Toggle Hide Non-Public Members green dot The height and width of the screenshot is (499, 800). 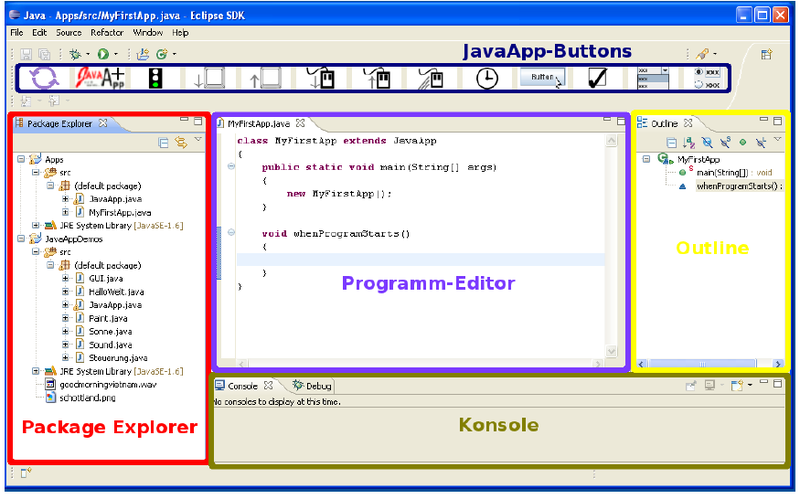point(743,142)
